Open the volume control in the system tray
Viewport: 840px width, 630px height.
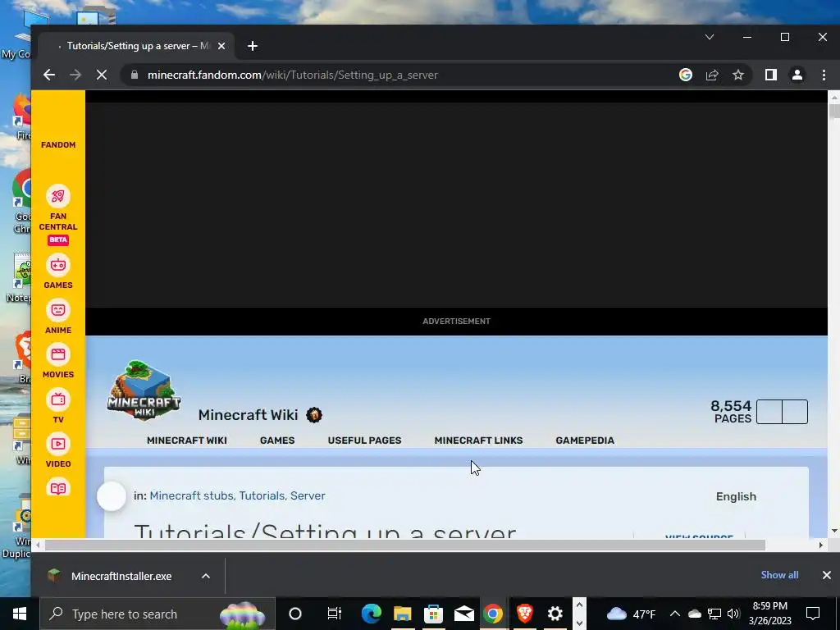(734, 614)
